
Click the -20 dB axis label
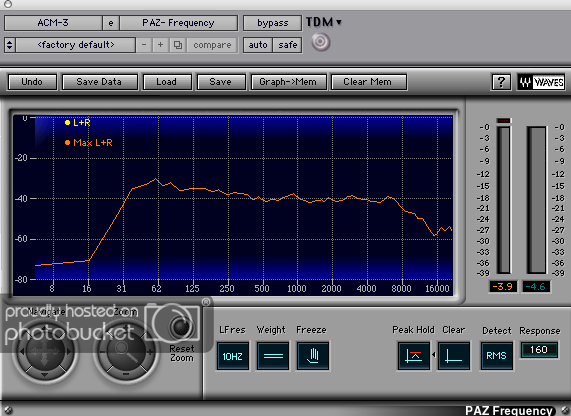pos(21,158)
